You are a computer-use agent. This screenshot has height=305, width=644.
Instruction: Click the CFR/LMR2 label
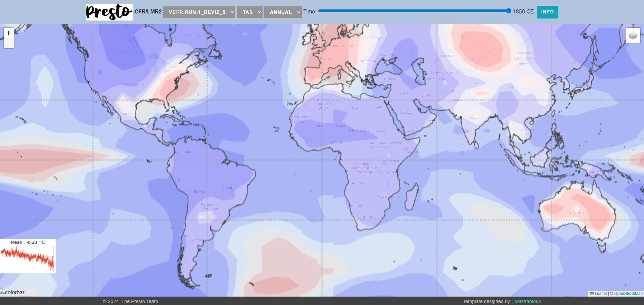pyautogui.click(x=148, y=12)
